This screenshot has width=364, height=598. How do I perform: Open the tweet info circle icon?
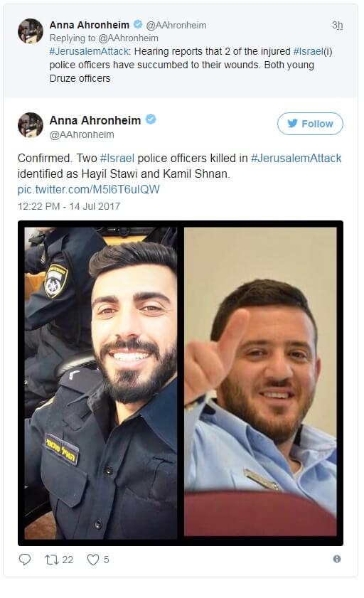pyautogui.click(x=337, y=559)
